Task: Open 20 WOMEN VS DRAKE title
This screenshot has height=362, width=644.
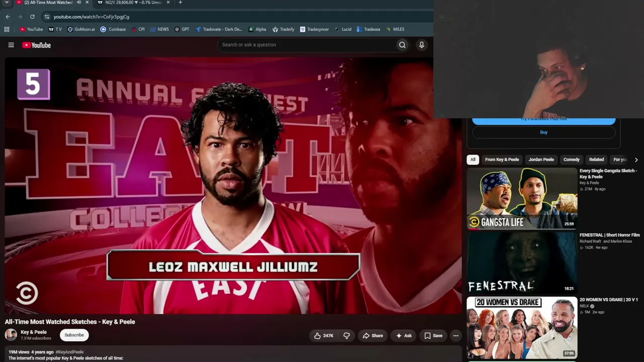Action: pyautogui.click(x=608, y=300)
